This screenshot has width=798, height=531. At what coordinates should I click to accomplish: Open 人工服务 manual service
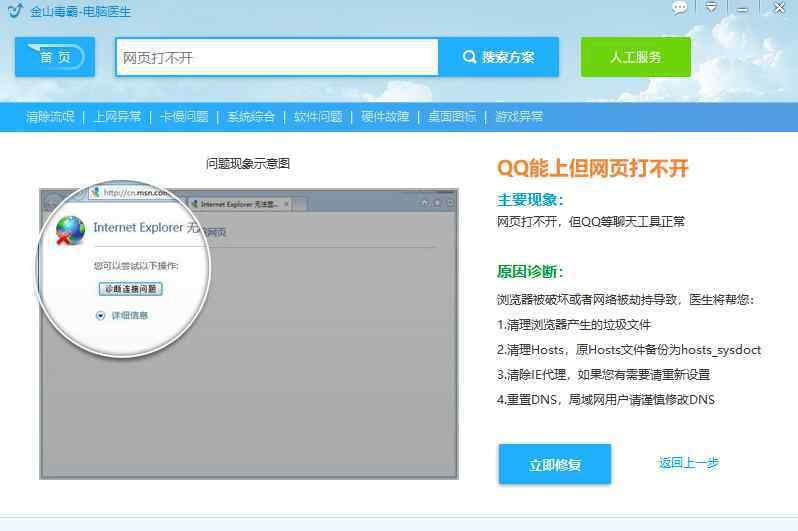click(x=636, y=57)
